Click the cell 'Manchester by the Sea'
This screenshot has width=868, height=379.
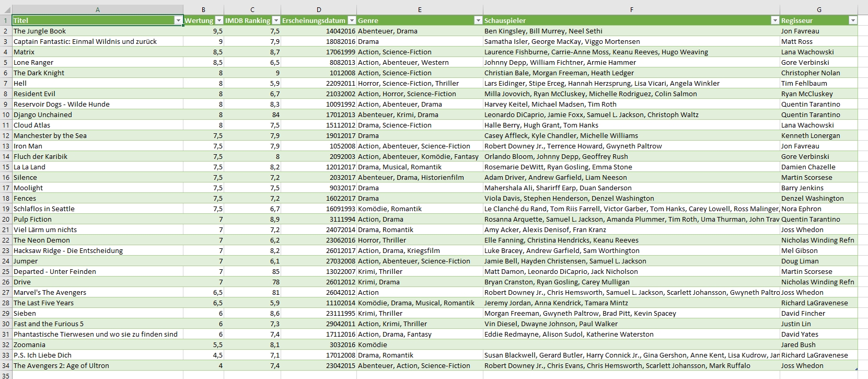[x=98, y=135]
